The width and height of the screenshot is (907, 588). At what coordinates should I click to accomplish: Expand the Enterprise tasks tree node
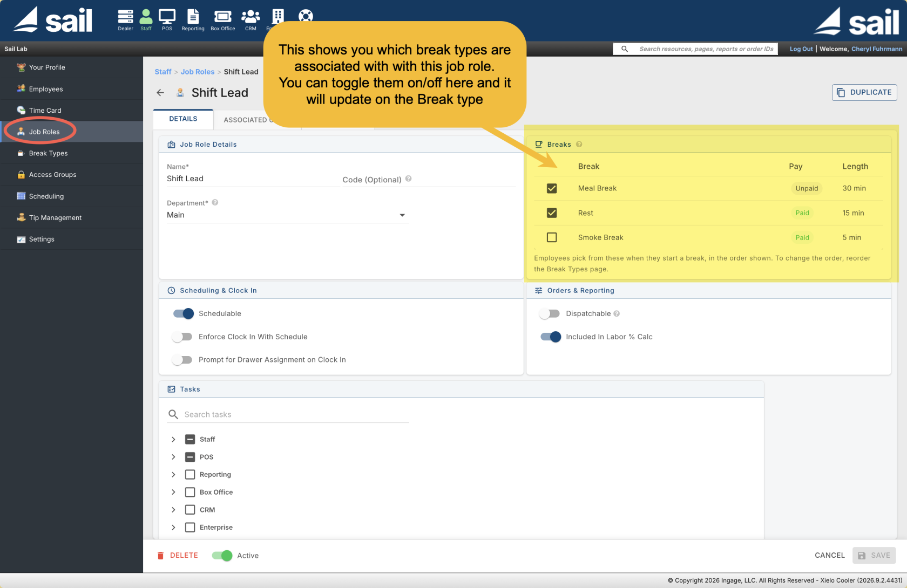[x=173, y=528]
